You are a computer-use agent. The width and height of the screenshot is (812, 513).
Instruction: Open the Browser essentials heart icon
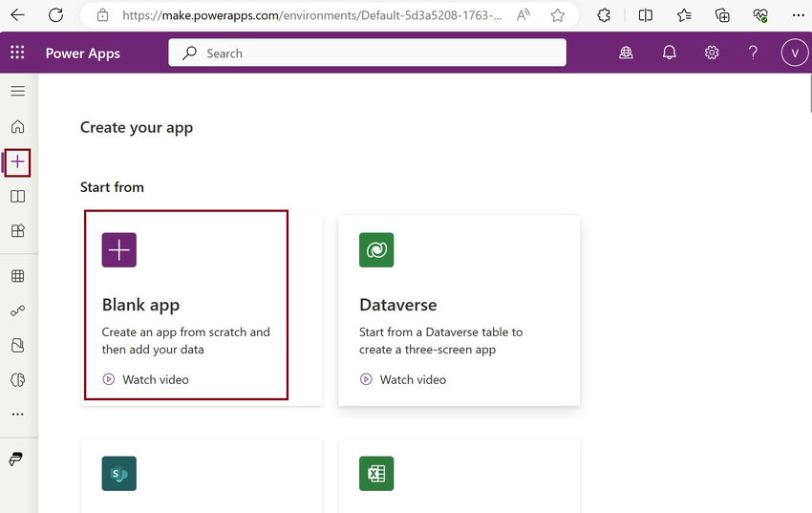pos(760,15)
